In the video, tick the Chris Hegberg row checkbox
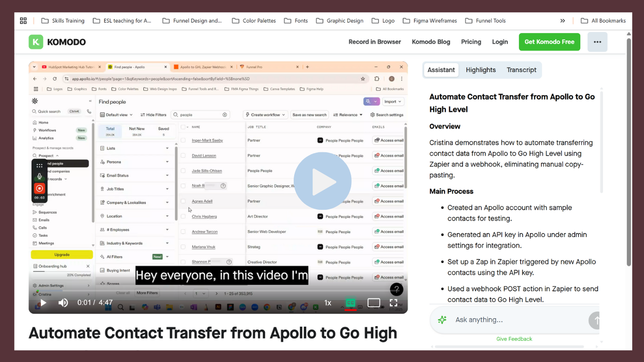644x362 pixels. [x=183, y=216]
